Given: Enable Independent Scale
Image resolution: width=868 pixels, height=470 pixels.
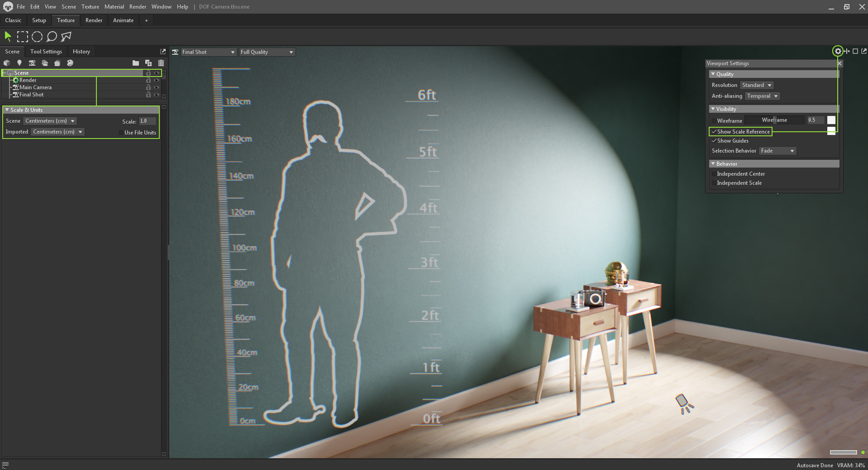Looking at the screenshot, I should coord(714,183).
